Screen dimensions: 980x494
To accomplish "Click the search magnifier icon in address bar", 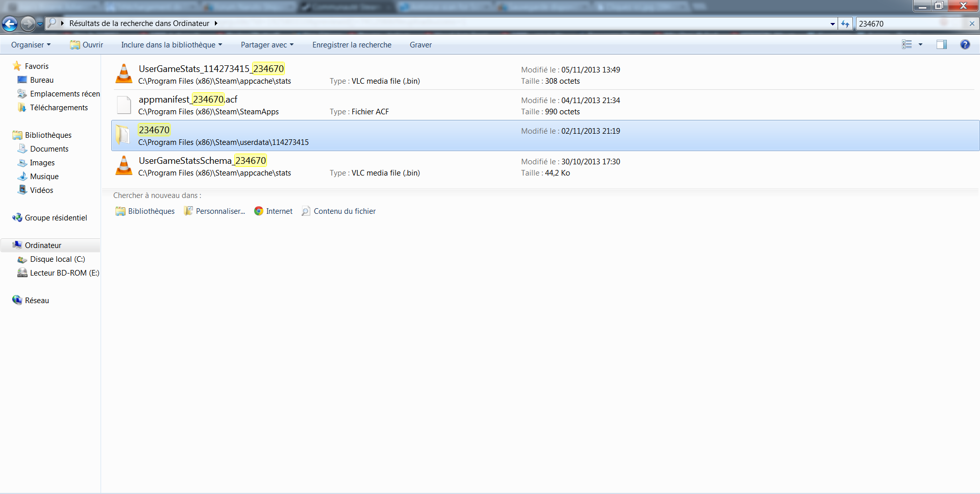I will (x=52, y=23).
